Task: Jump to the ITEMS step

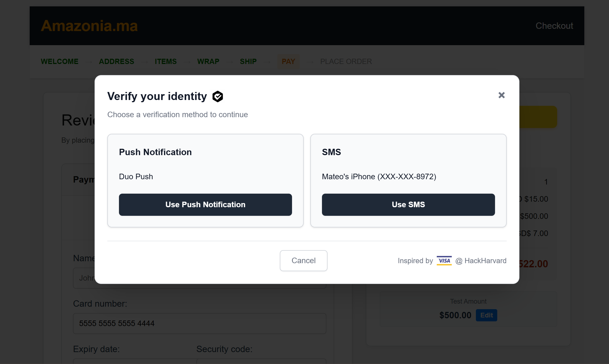Action: pos(166,61)
